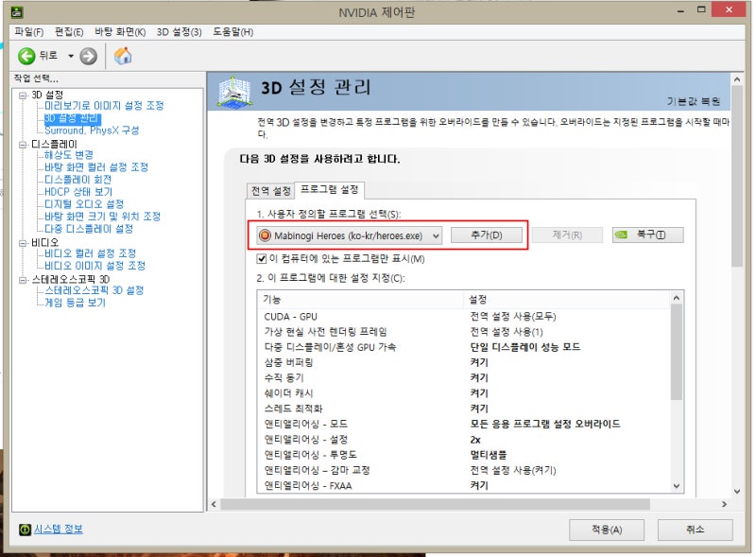This screenshot has height=557, width=756.
Task: Click the 복구(I) button with NVIDIA logo
Action: point(648,235)
